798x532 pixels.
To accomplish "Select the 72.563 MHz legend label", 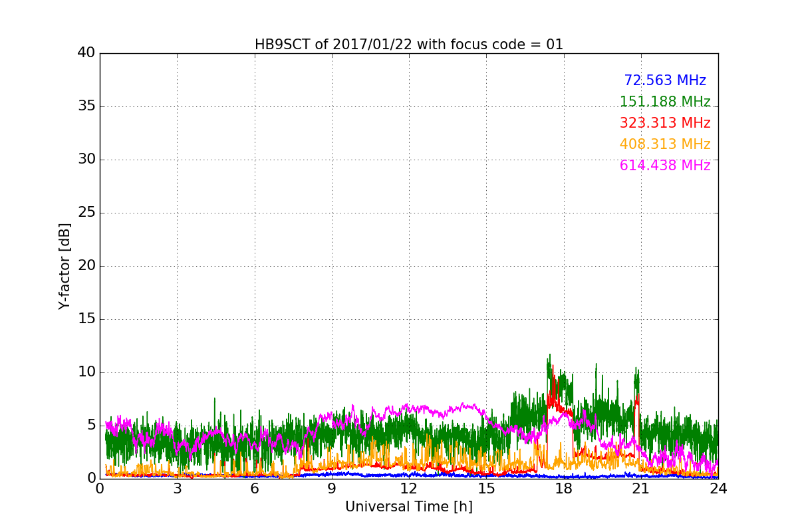I will (x=665, y=80).
